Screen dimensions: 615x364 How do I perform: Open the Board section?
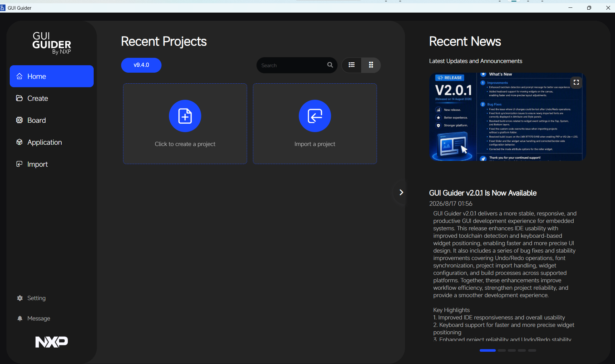click(x=52, y=120)
